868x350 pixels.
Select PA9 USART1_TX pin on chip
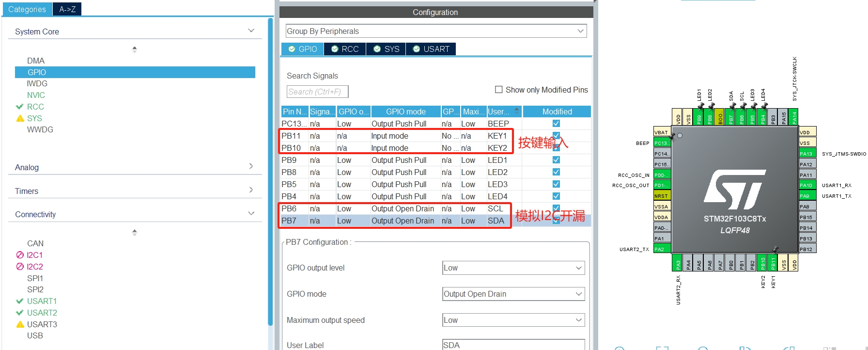point(807,196)
